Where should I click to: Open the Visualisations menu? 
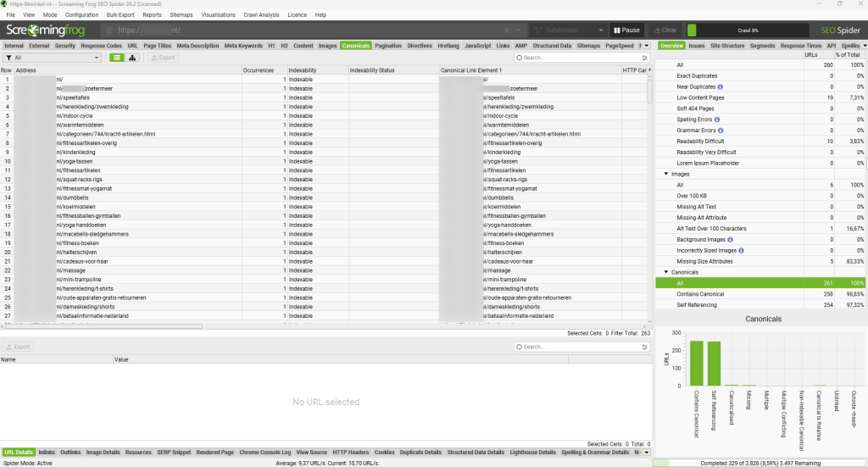point(218,15)
